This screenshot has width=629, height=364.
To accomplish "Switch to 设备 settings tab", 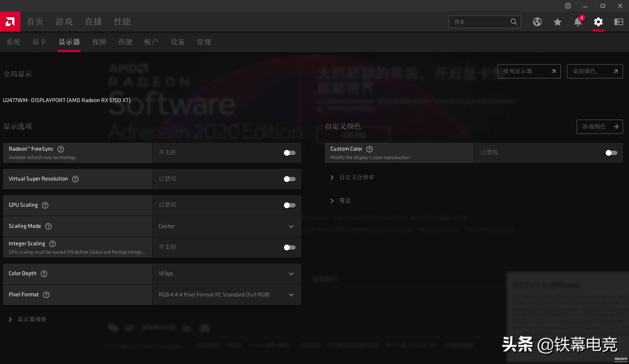I will click(178, 42).
